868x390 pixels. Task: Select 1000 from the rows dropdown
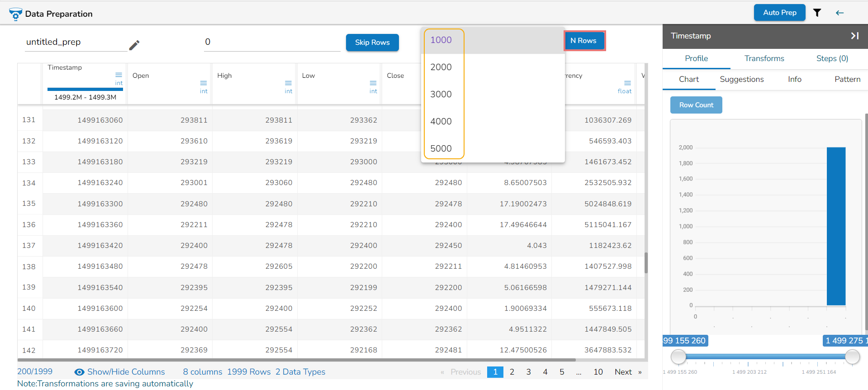[441, 40]
